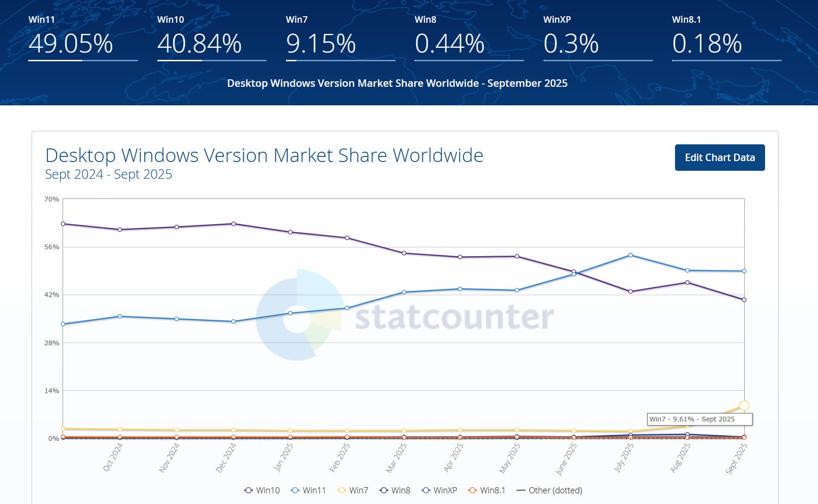Toggle the Win11 series in the legend
818x504 pixels.
click(309, 491)
